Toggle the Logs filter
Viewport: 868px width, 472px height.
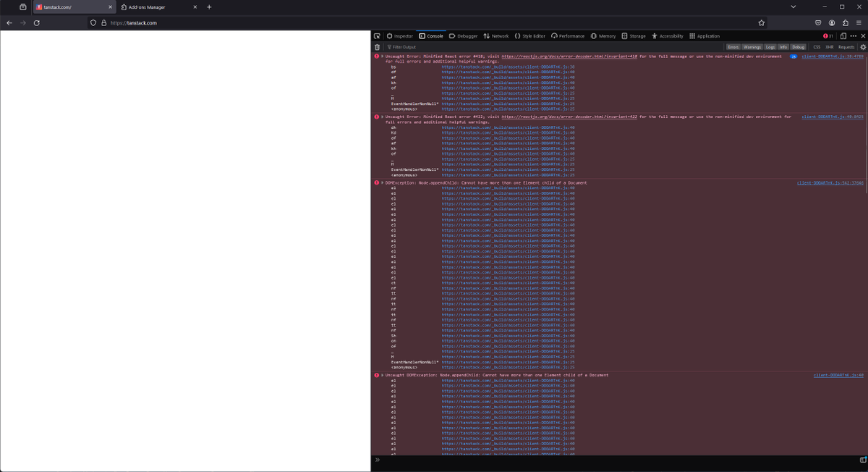coord(770,47)
